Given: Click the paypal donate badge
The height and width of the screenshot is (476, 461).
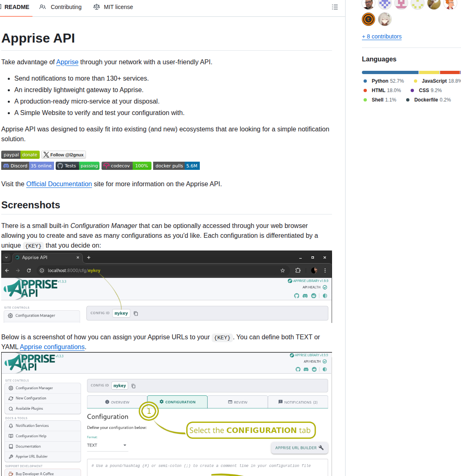Looking at the screenshot, I should [20, 155].
